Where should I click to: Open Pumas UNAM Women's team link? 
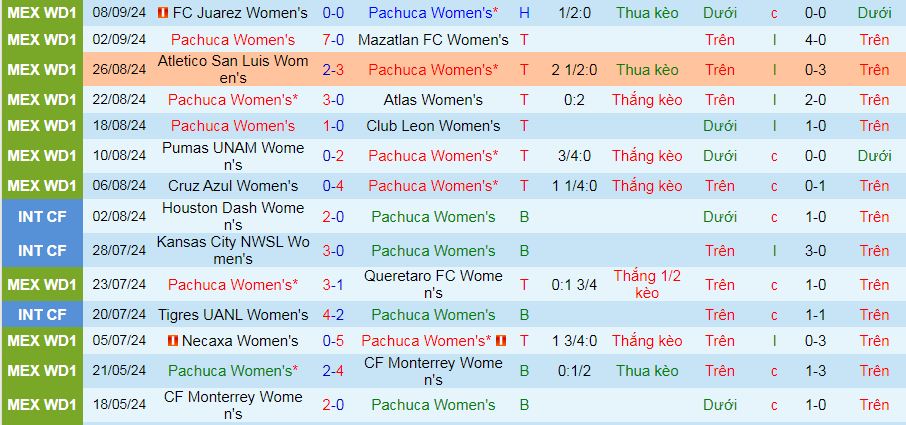point(233,156)
